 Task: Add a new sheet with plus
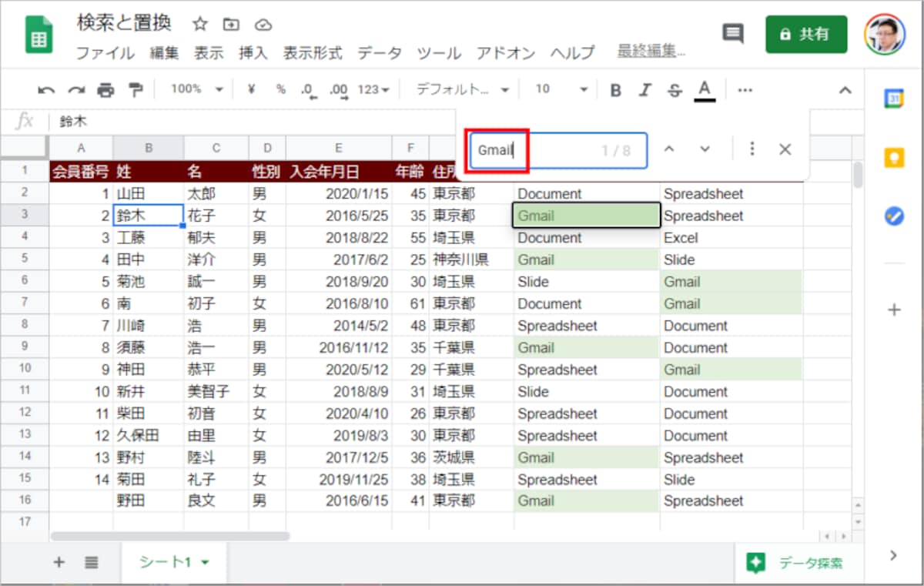click(x=59, y=562)
